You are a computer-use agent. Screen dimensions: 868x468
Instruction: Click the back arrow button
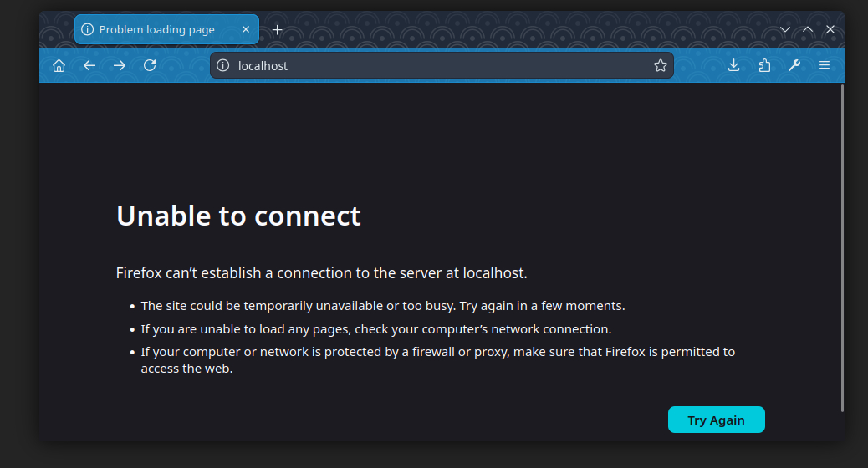coord(89,65)
